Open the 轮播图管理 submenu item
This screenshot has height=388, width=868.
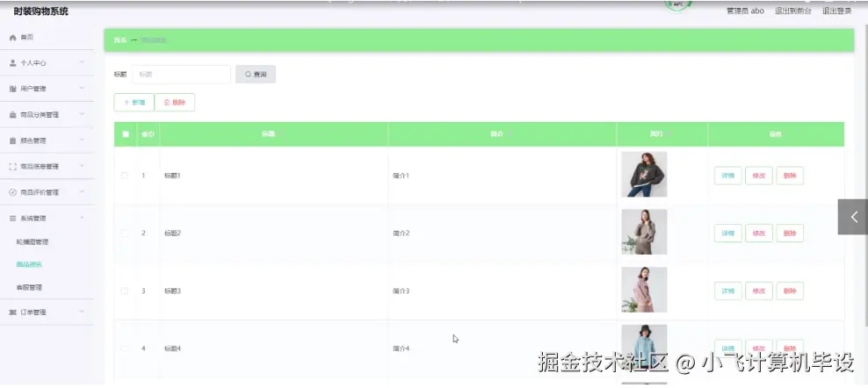[33, 242]
